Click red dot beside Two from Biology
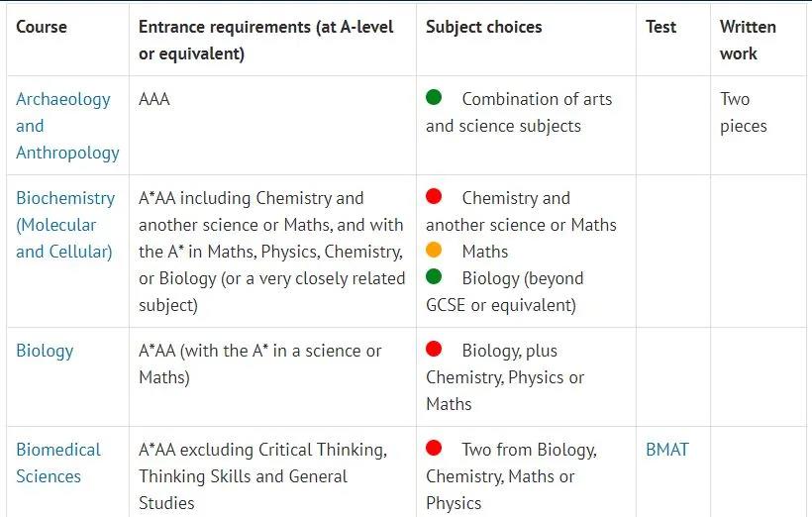 point(434,448)
